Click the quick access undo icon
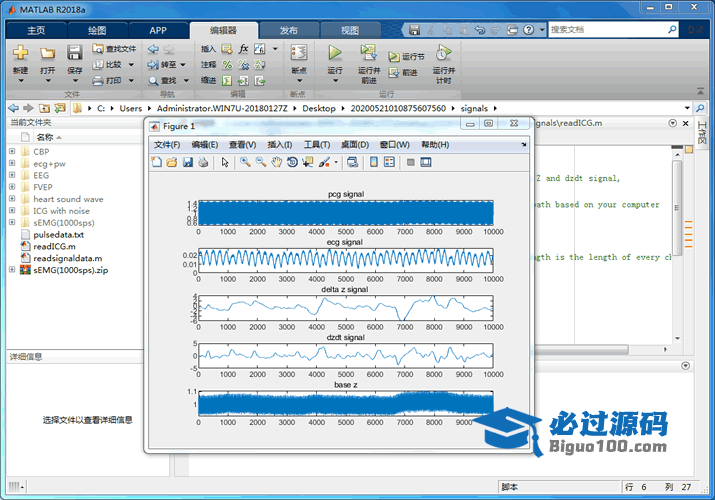715x500 pixels. pyautogui.click(x=480, y=30)
